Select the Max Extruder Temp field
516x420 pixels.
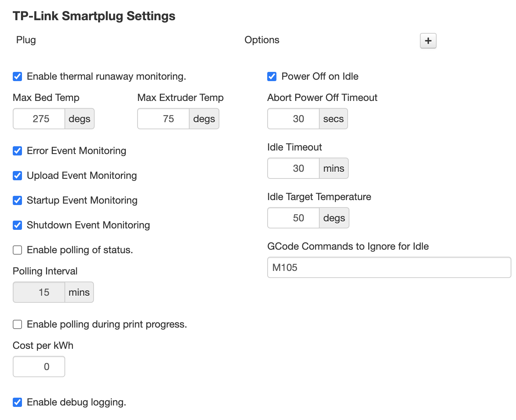click(163, 119)
